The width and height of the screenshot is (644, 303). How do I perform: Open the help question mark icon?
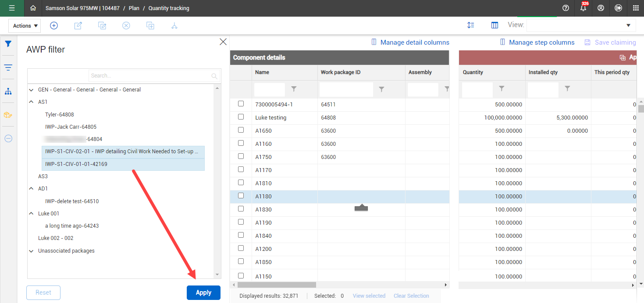pos(566,8)
